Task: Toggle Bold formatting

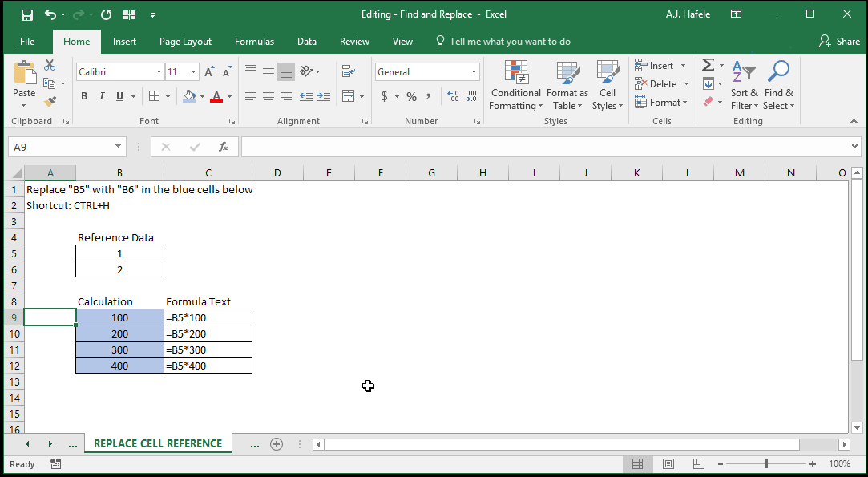Action: pos(84,96)
